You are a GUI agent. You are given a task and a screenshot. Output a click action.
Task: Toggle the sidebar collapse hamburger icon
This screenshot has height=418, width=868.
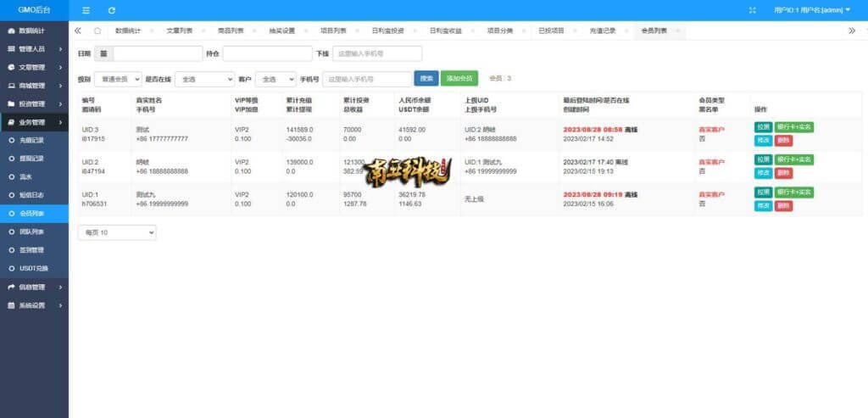click(x=86, y=10)
